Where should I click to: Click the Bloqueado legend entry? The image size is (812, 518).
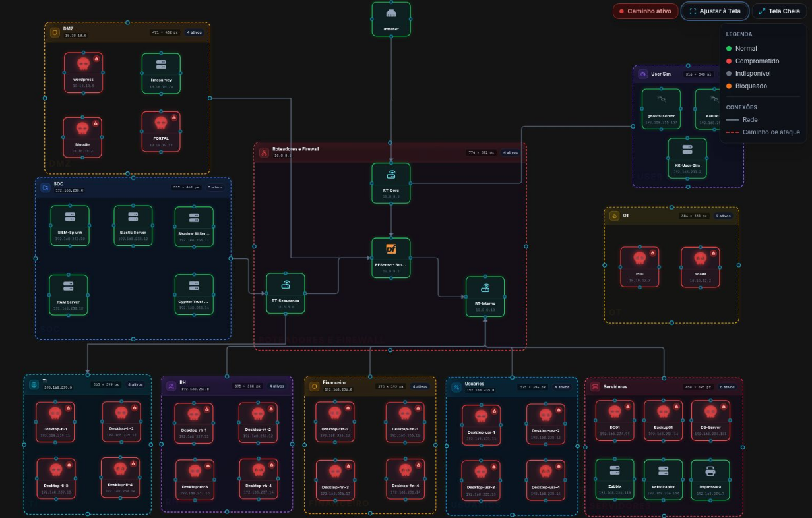click(x=746, y=86)
